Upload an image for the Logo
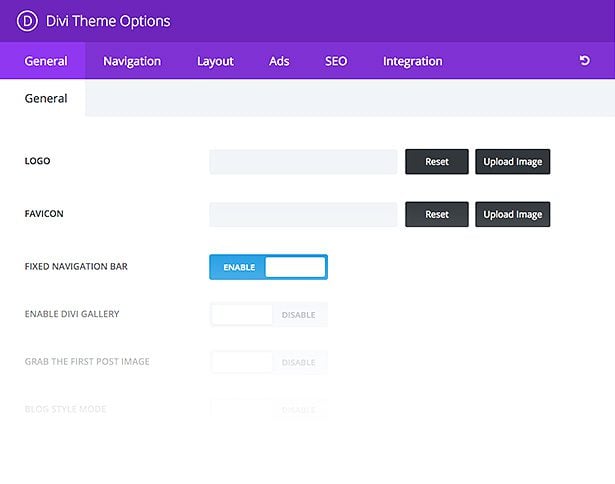Screen dimensions: 615x484 (x=513, y=162)
